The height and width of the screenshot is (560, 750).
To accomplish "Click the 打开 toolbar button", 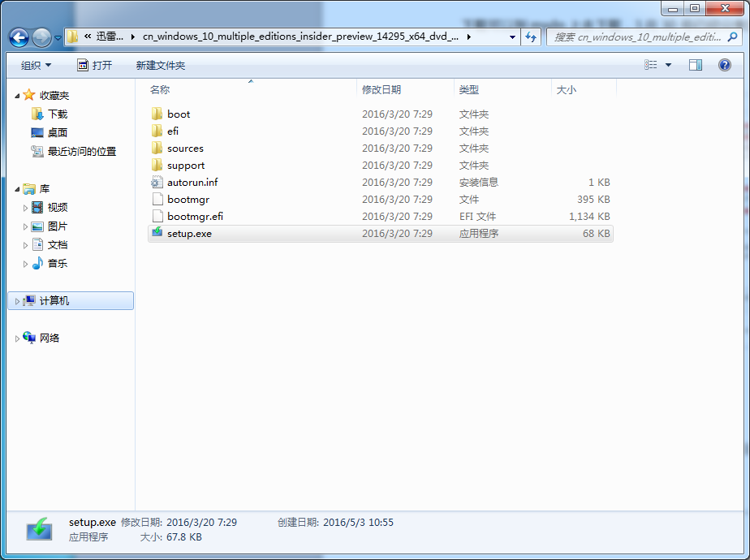I will pyautogui.click(x=95, y=66).
